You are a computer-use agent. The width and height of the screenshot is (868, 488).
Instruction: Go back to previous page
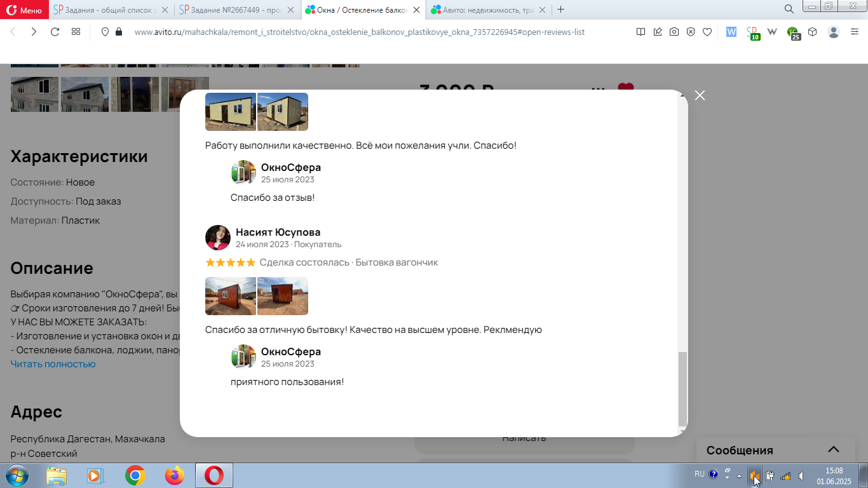(x=13, y=32)
